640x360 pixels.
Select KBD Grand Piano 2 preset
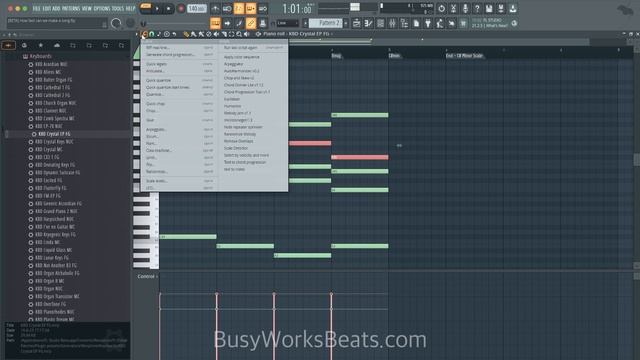coord(56,211)
